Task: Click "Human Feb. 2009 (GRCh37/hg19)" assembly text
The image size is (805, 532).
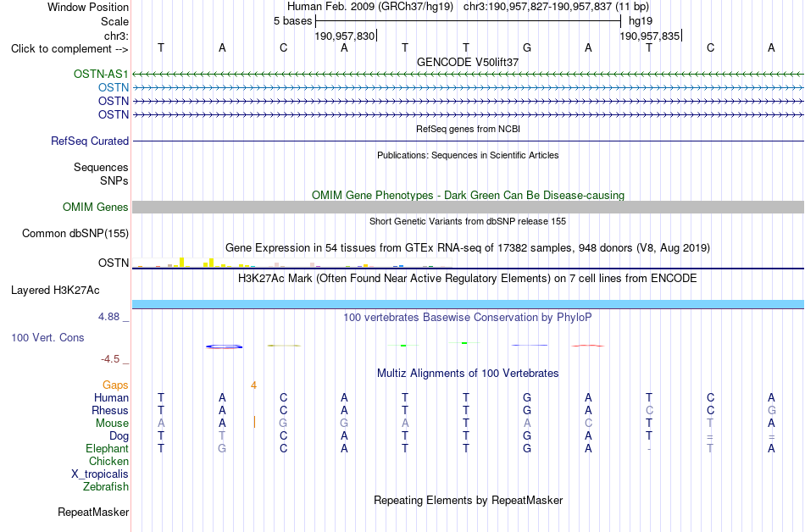Action: click(x=370, y=7)
